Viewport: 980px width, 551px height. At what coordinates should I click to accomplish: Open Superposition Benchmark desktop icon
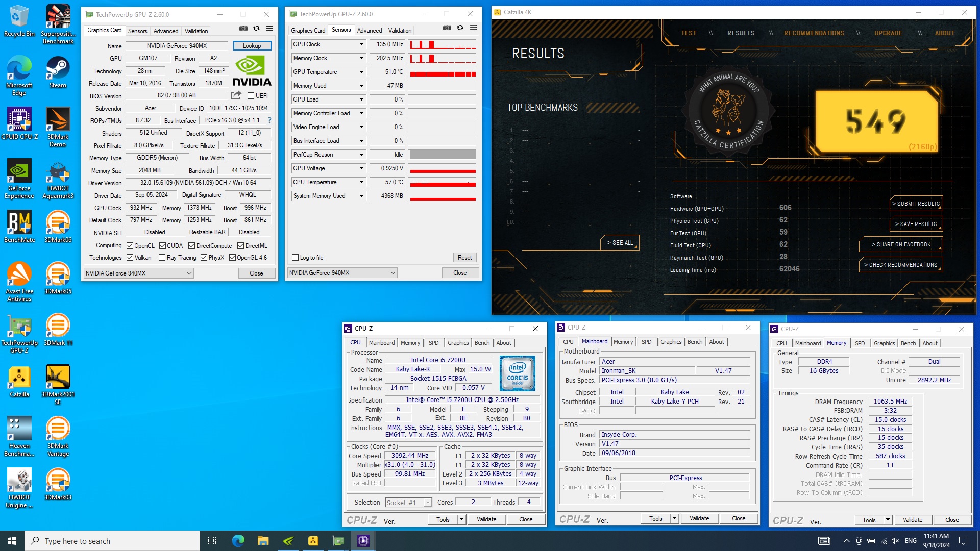(x=58, y=24)
